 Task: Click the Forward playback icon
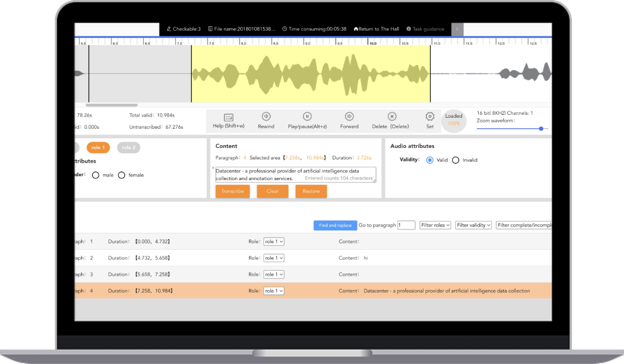tap(349, 117)
